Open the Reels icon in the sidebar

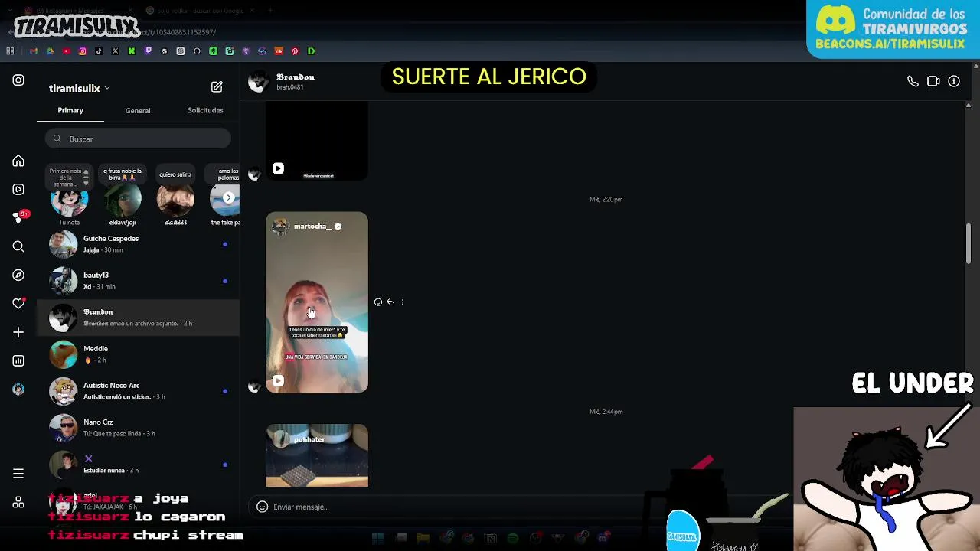pyautogui.click(x=18, y=189)
